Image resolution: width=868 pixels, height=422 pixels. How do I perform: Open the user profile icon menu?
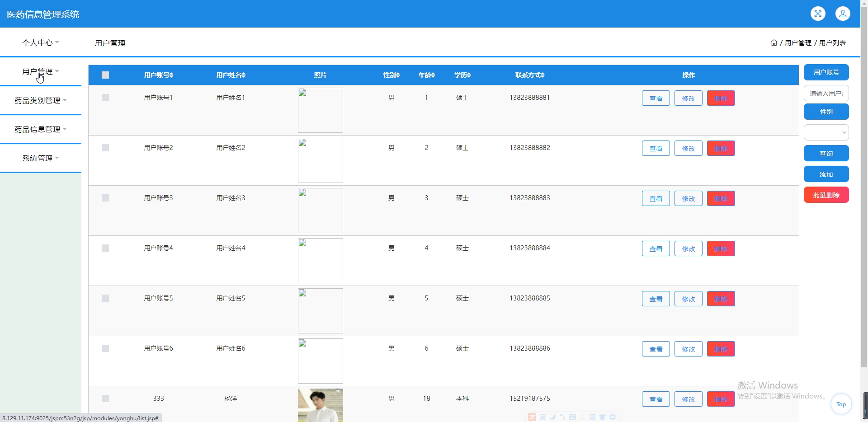click(x=843, y=14)
